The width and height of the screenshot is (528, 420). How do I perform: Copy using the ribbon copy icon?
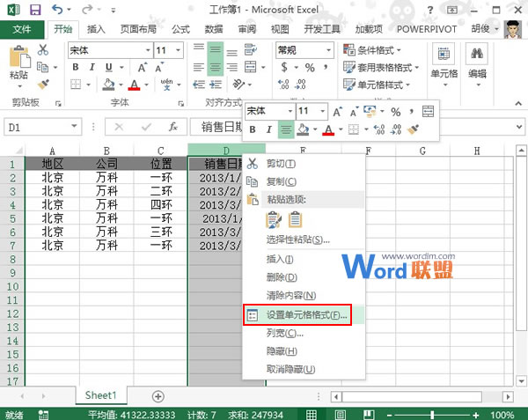pyautogui.click(x=42, y=67)
